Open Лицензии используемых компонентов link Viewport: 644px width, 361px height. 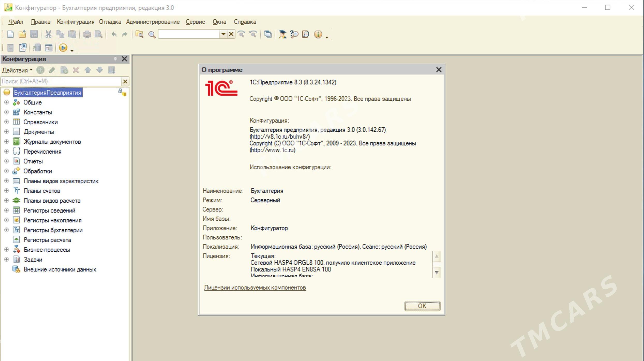(255, 288)
